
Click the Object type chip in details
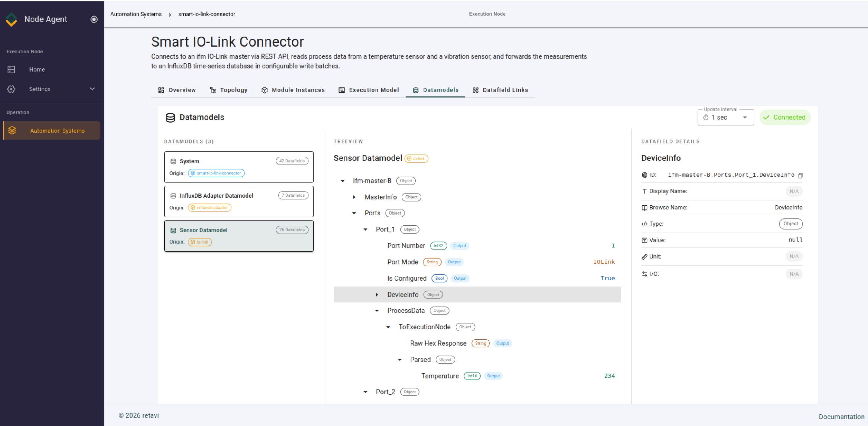pyautogui.click(x=790, y=224)
